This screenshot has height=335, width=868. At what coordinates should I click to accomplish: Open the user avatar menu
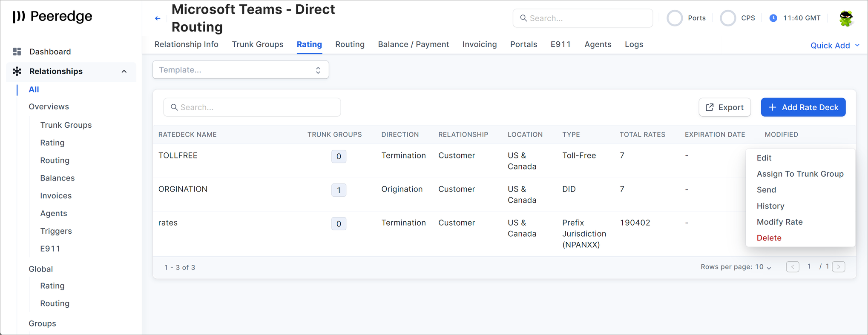(846, 18)
